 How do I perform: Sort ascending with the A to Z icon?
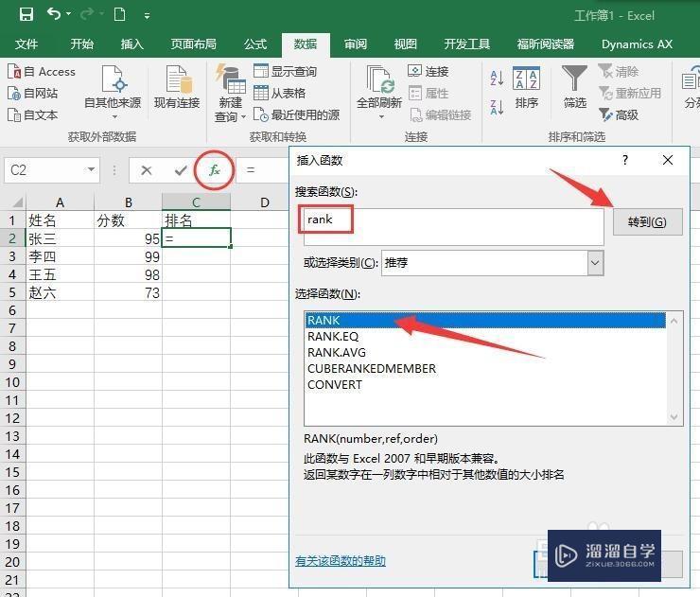[497, 79]
